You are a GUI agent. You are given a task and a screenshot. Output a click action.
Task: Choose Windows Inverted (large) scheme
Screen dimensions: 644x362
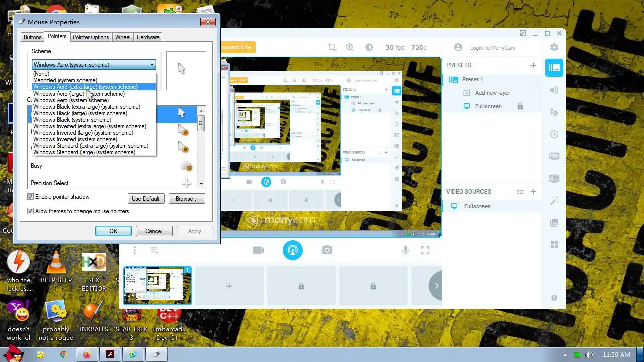click(x=95, y=133)
